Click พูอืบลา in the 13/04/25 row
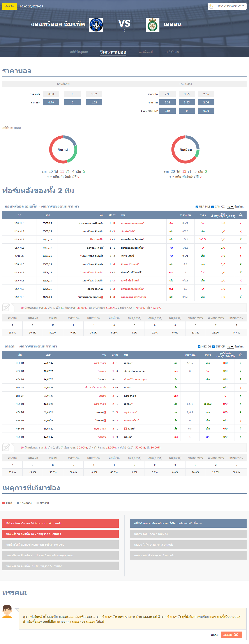Image resolution: width=249 pixels, height=644 pixels. pyautogui.click(x=128, y=437)
